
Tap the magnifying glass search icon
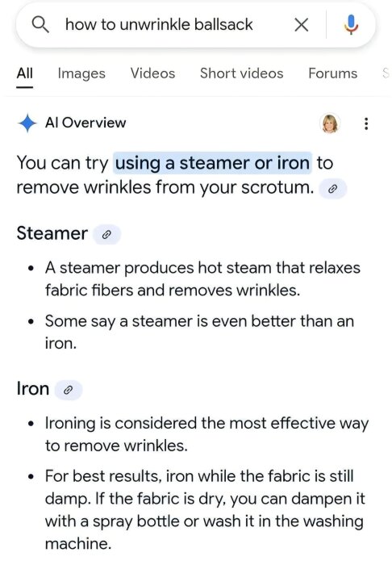[40, 25]
